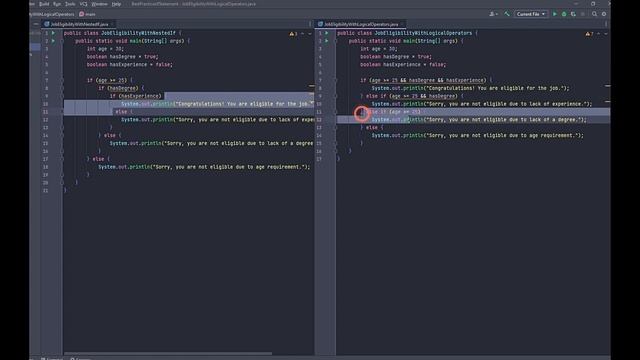Collapse the main method fold on right line 2

tap(335, 41)
